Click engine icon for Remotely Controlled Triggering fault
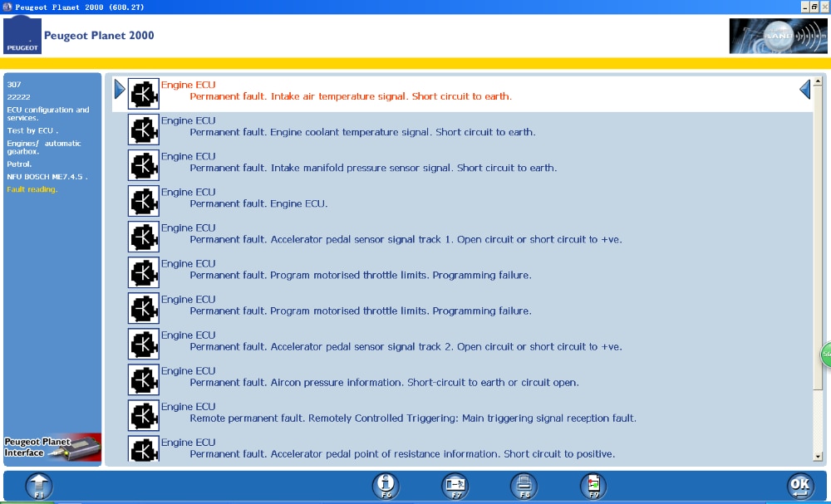This screenshot has width=831, height=504. point(144,416)
